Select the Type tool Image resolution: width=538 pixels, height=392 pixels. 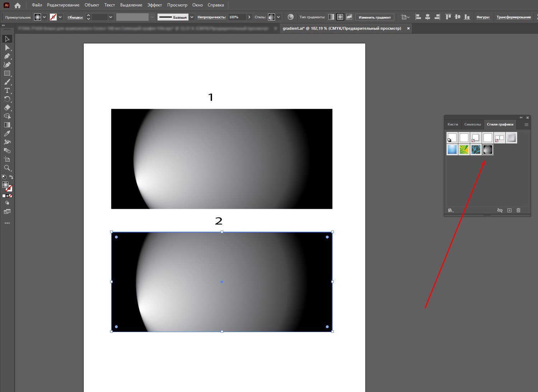[x=7, y=90]
